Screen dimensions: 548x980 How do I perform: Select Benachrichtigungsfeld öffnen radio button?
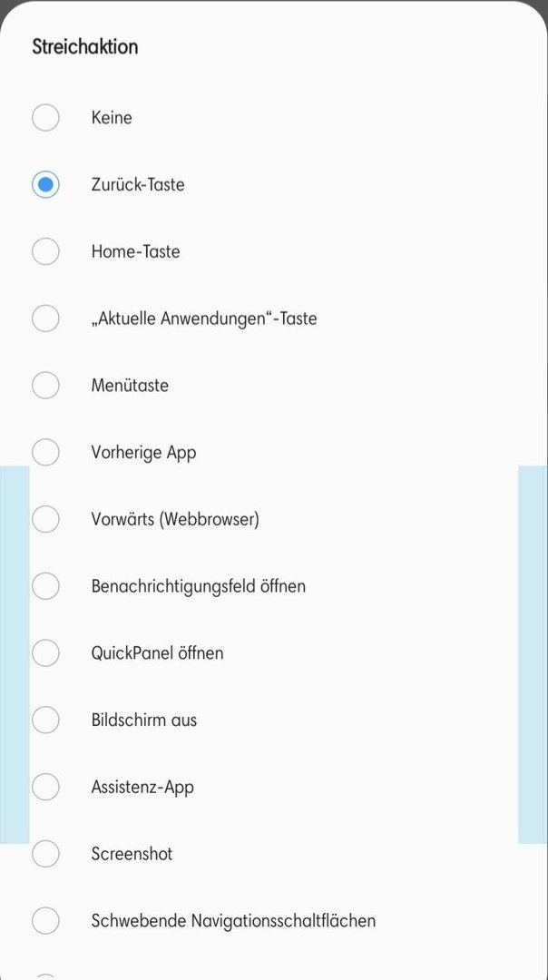[x=45, y=585]
